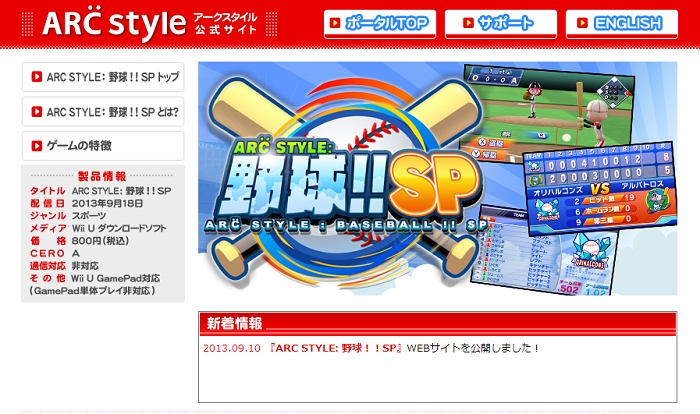Click the アークスタイル 公式サイト header text

tap(225, 23)
